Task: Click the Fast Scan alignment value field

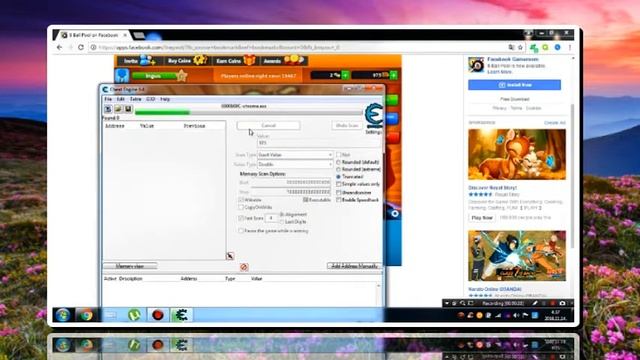Action: click(271, 218)
